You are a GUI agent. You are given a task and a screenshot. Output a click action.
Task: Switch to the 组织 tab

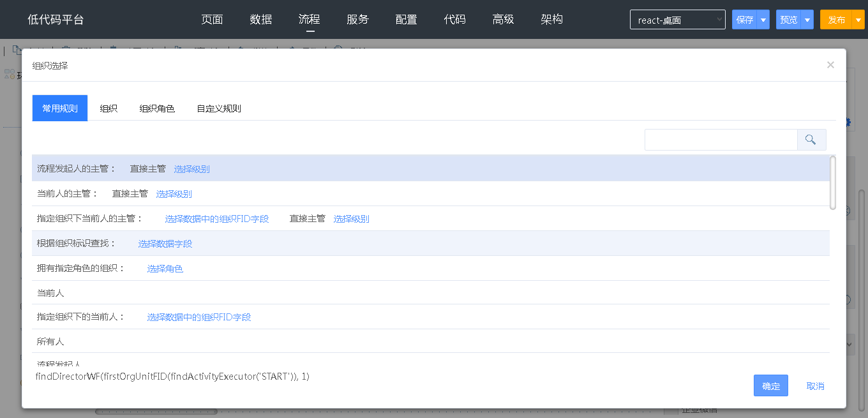click(x=108, y=108)
